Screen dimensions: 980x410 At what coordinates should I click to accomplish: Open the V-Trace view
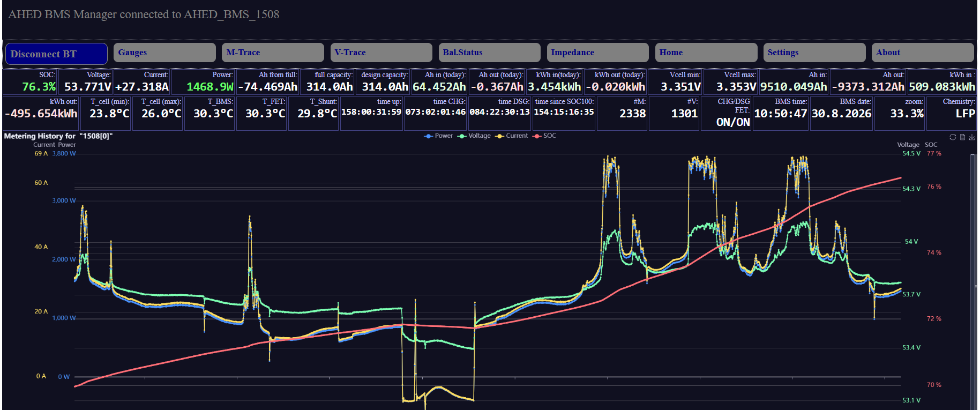[381, 53]
